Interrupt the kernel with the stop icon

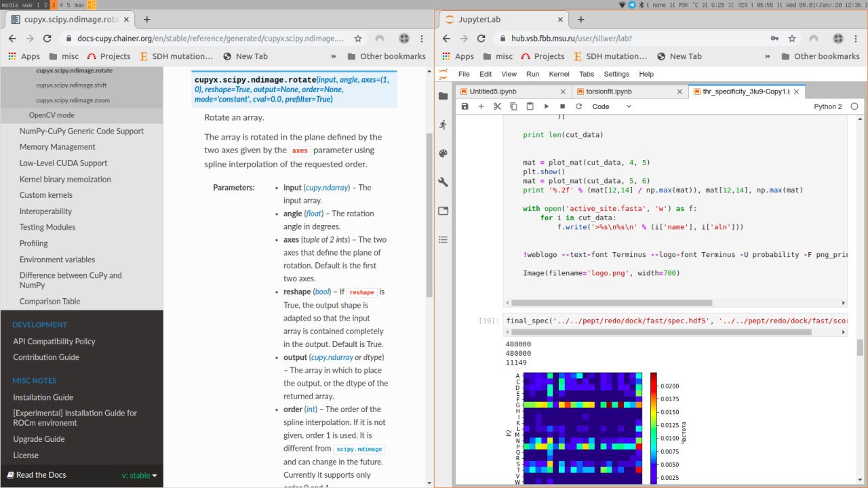562,106
